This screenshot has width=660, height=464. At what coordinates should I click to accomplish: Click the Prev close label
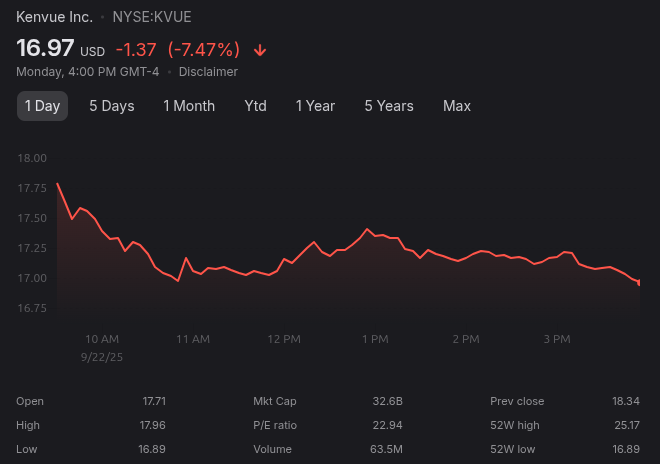517,401
